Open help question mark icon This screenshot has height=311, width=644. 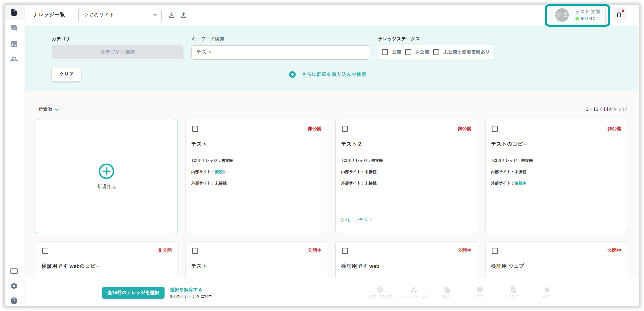(14, 301)
